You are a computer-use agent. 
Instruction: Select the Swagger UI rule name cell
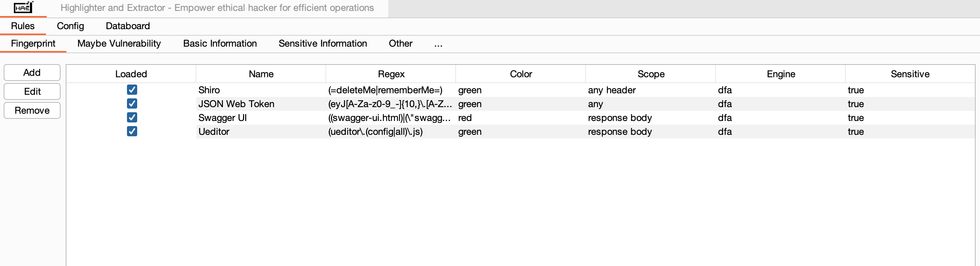(x=223, y=118)
